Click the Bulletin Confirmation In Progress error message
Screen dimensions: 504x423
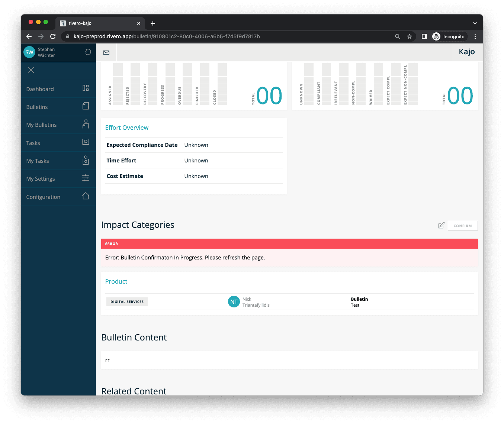point(185,258)
